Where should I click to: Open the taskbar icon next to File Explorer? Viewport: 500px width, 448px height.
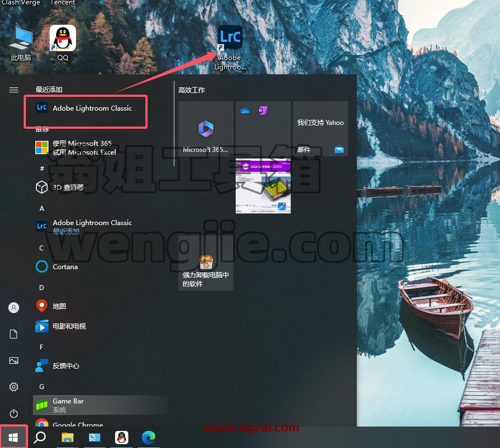94,438
